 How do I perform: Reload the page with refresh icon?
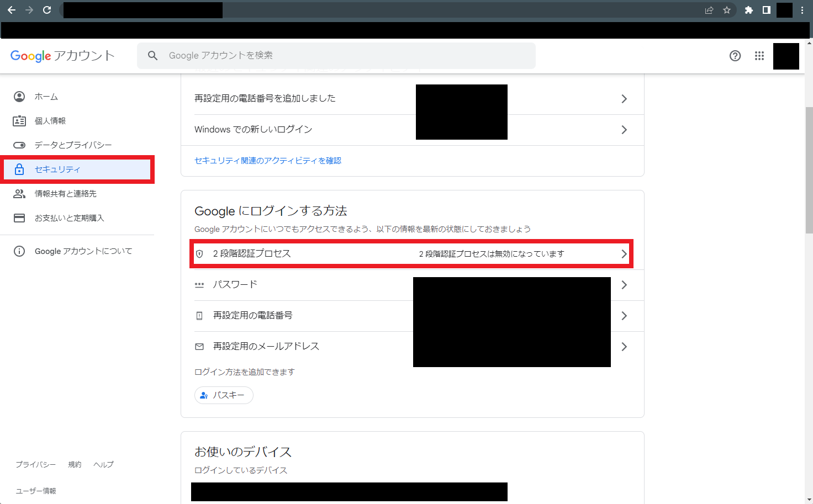tap(47, 10)
